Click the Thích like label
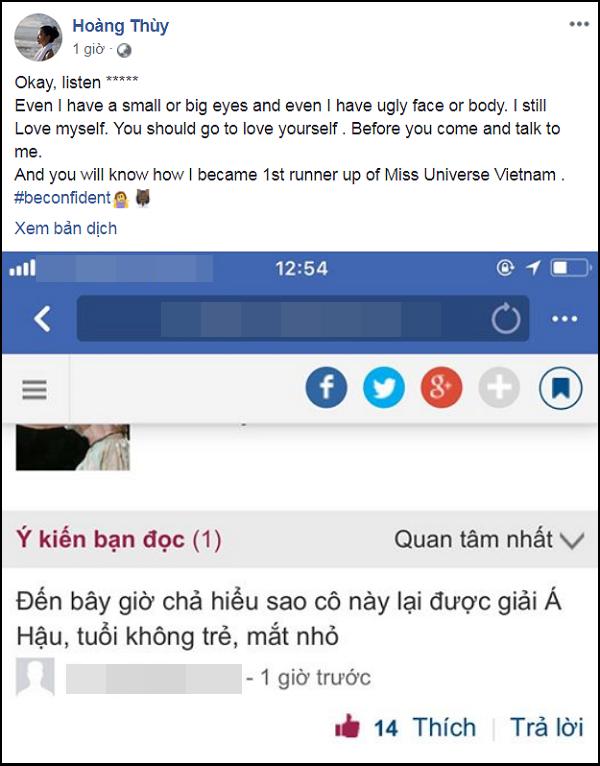The width and height of the screenshot is (600, 766). pos(444,727)
